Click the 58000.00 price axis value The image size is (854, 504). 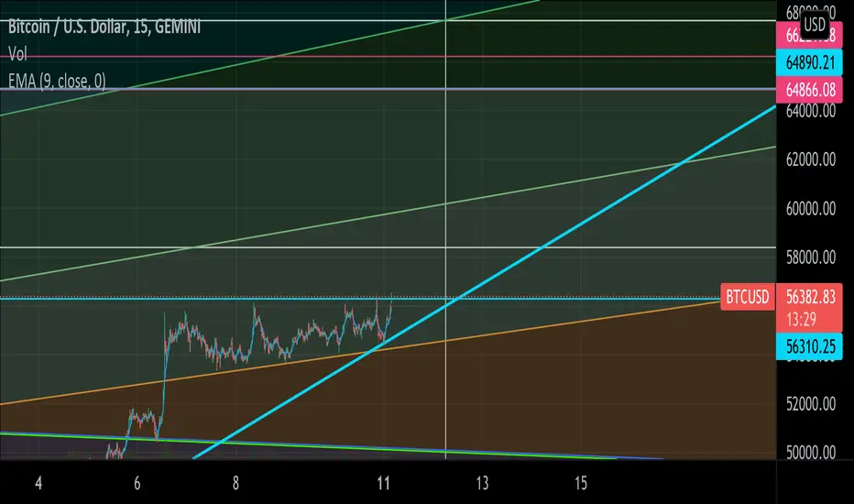click(x=810, y=257)
